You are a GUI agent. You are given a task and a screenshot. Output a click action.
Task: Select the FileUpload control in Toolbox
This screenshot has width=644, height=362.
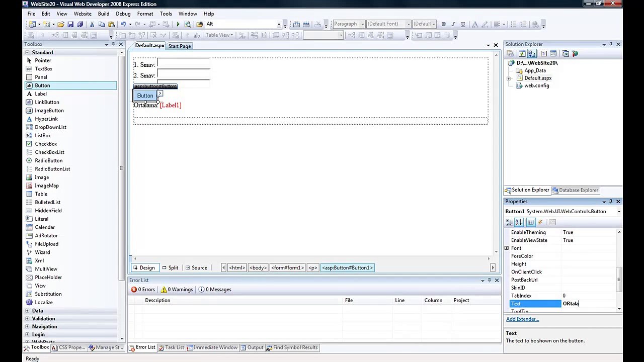point(46,244)
